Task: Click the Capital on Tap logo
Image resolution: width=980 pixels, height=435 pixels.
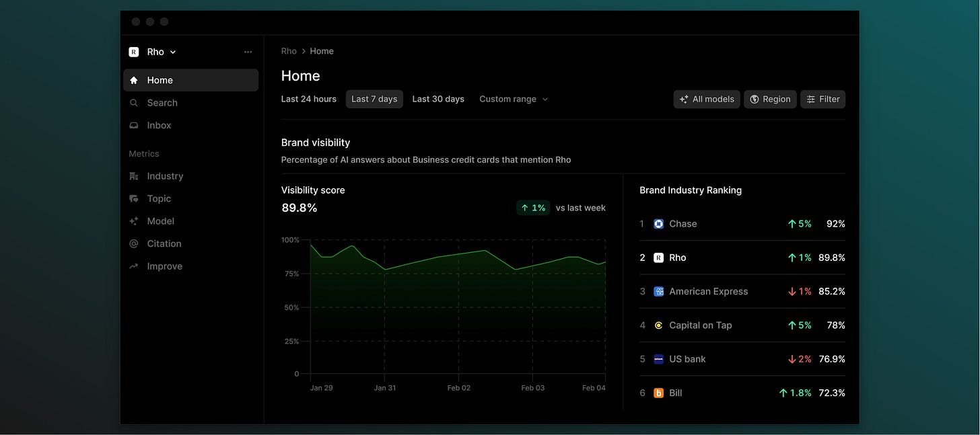Action: coord(659,325)
